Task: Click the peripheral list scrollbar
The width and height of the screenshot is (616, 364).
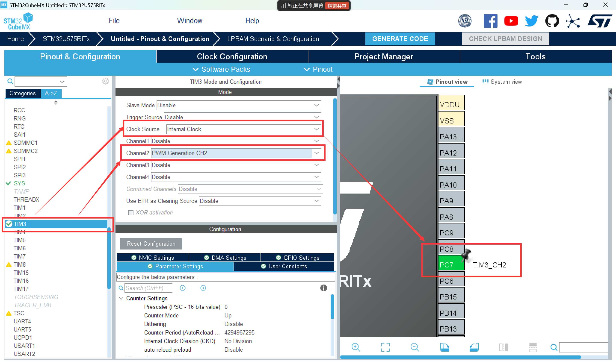Action: click(x=109, y=259)
